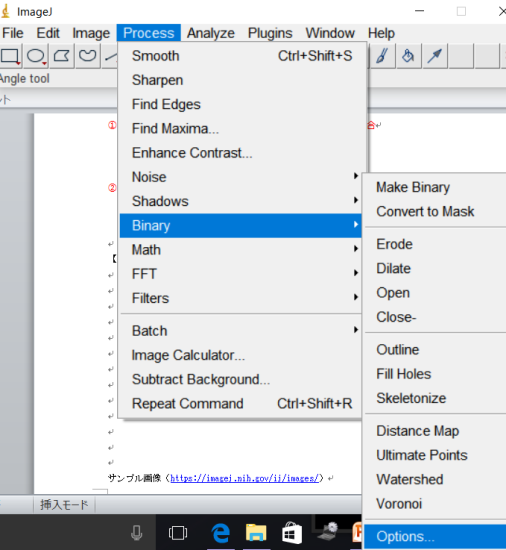This screenshot has height=550, width=506.
Task: Click the ImageJ microscope title icon
Action: pos(5,12)
